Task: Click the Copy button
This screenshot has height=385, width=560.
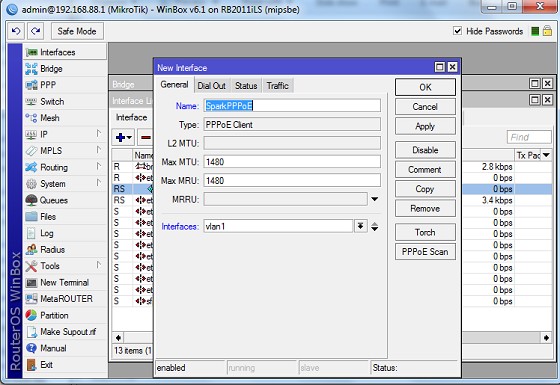Action: pyautogui.click(x=425, y=189)
